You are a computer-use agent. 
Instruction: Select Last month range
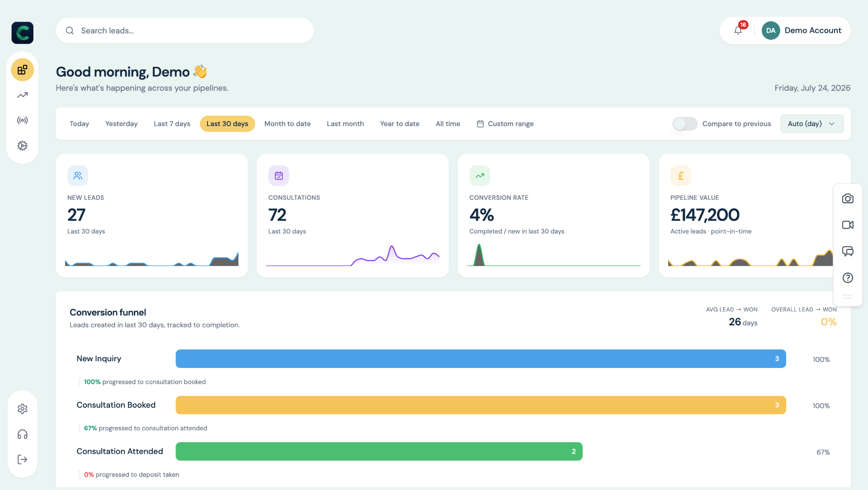coord(345,123)
